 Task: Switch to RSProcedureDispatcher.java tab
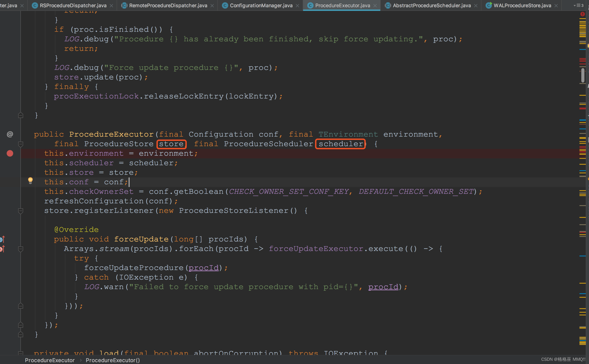(x=73, y=5)
